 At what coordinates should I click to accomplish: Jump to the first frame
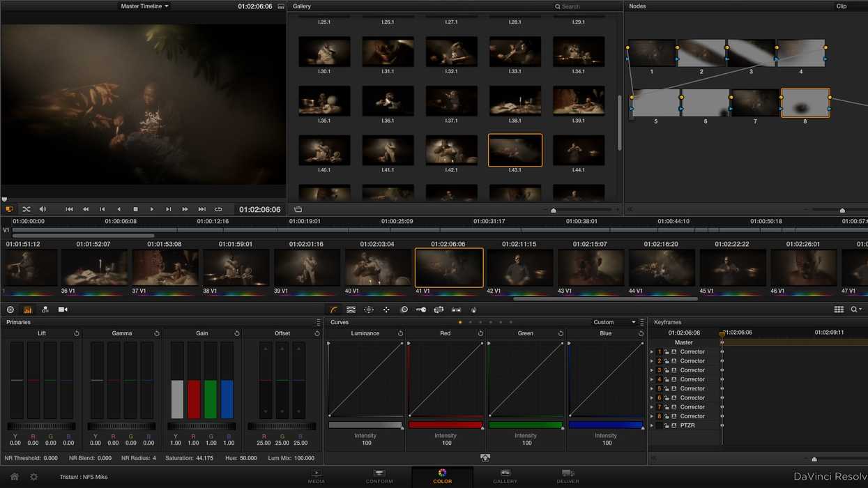pos(69,209)
